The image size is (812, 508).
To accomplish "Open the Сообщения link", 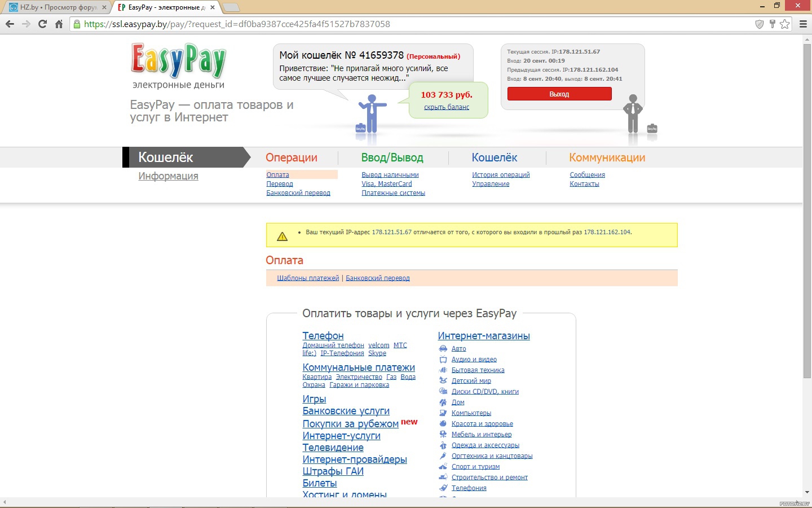I will pyautogui.click(x=588, y=175).
